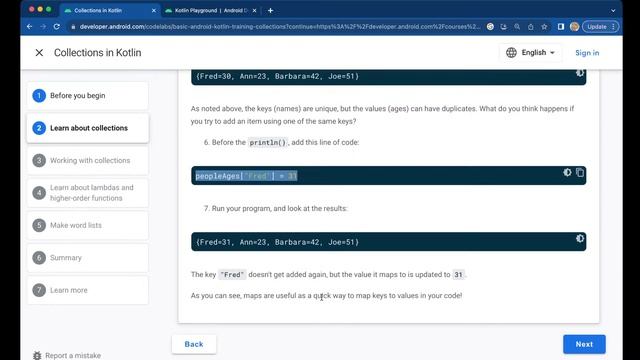Click the browser back arrow

coord(29,27)
